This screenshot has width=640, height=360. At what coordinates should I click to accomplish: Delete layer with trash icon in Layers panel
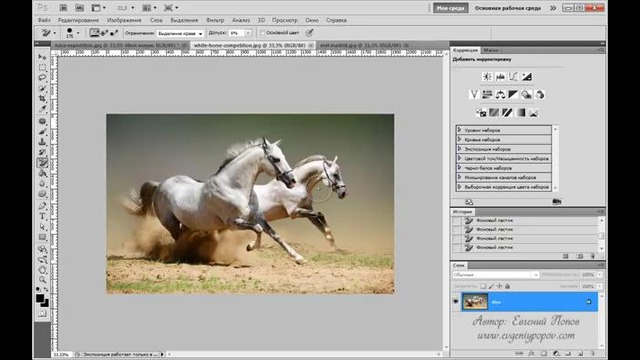593,353
